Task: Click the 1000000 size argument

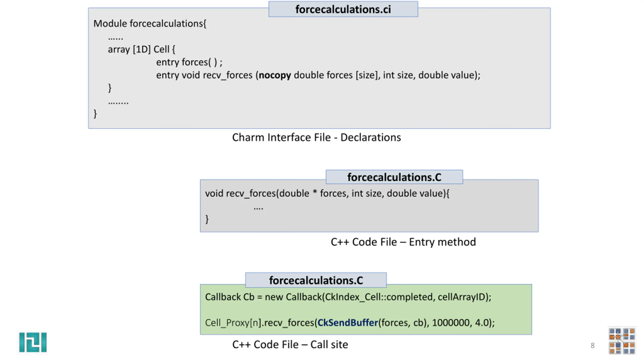Action: click(x=451, y=323)
